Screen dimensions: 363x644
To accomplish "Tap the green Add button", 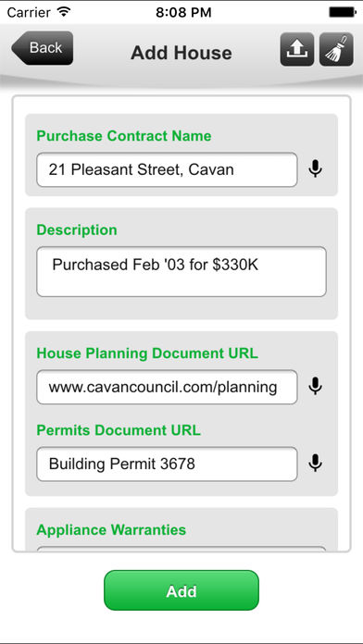I will pos(181,590).
